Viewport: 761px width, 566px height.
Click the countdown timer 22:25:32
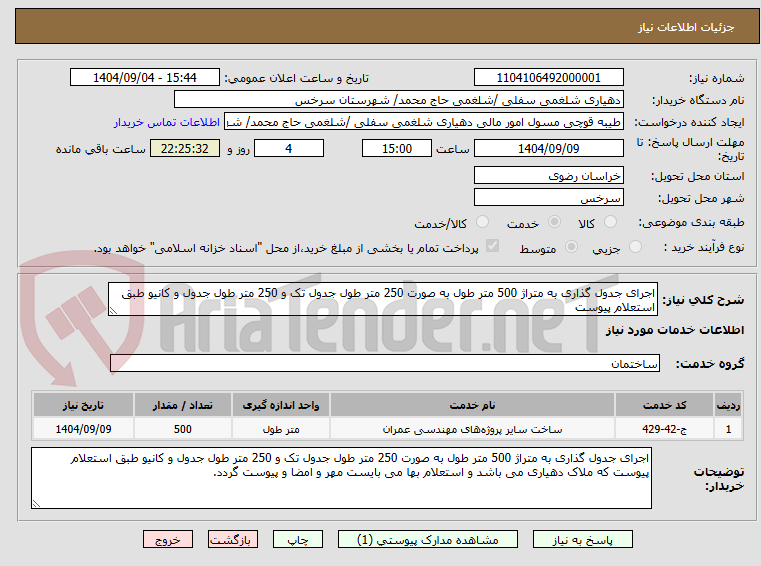click(185, 148)
